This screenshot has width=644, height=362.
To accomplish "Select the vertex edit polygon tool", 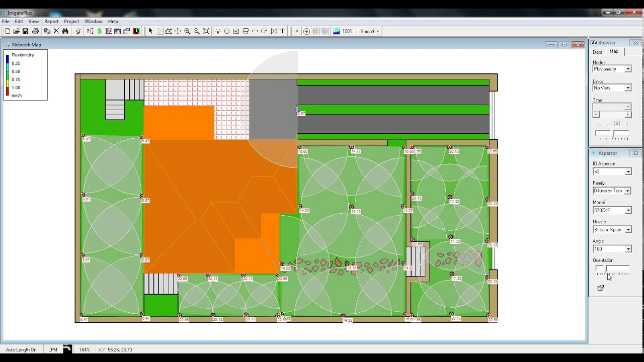I will [x=169, y=31].
